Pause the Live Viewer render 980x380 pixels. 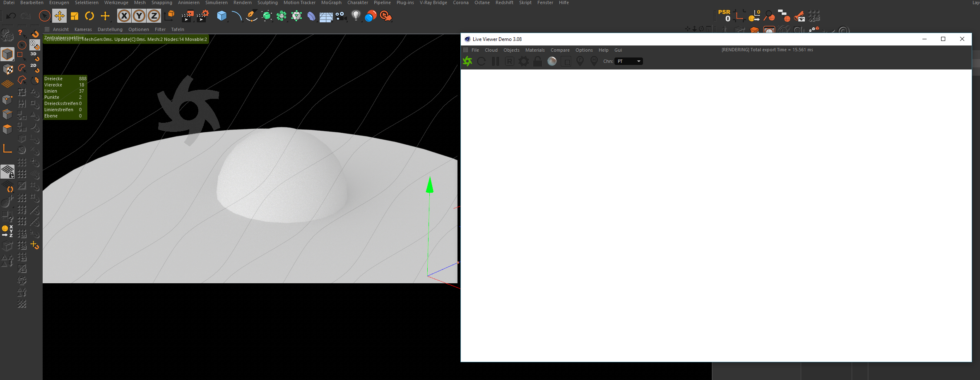click(496, 61)
